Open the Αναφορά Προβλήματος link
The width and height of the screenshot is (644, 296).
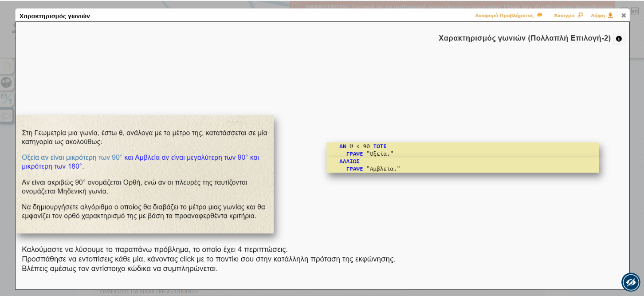(x=504, y=16)
